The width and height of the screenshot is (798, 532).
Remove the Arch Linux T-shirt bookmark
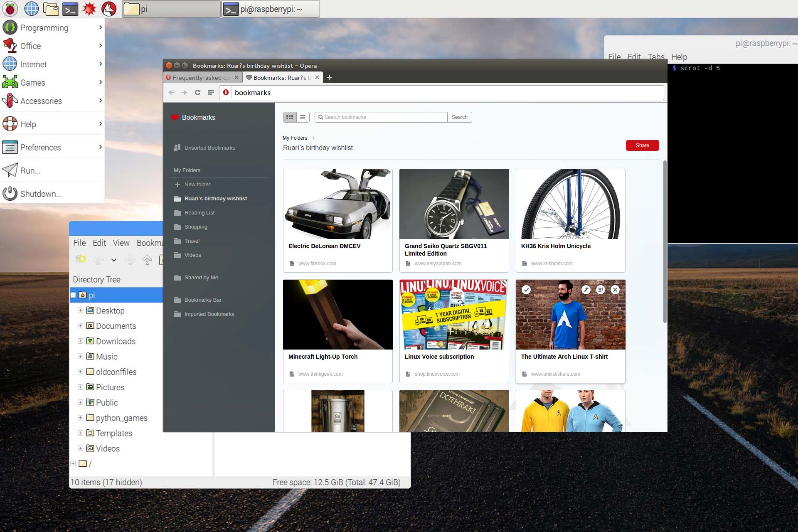coord(616,290)
